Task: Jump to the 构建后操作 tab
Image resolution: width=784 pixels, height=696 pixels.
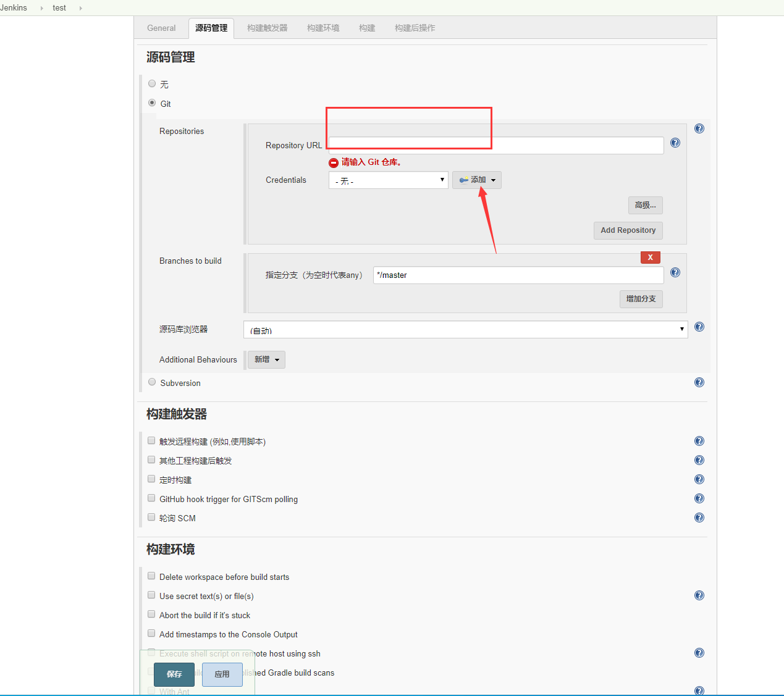Action: click(x=415, y=28)
